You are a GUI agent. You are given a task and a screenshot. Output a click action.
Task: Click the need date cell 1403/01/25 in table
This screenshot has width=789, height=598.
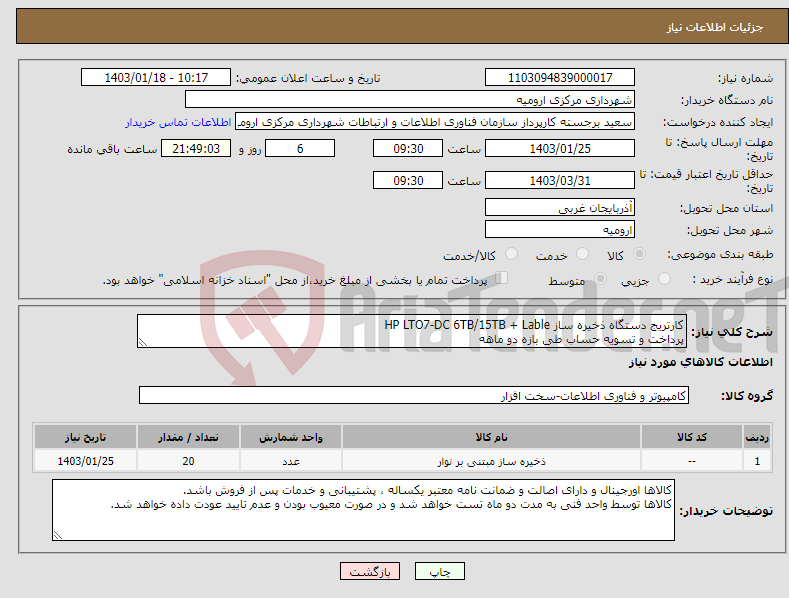coord(86,461)
